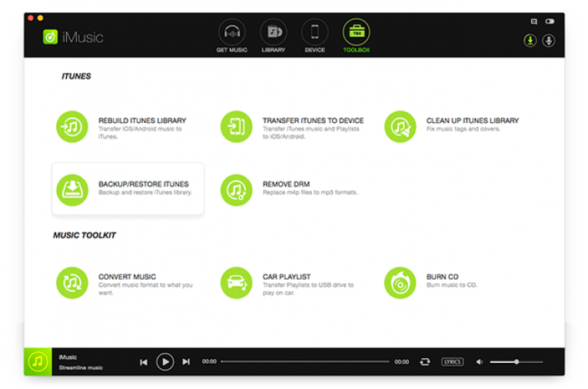Screen dimensions: 588x389
Task: Adjust the volume slider
Action: [x=517, y=361]
